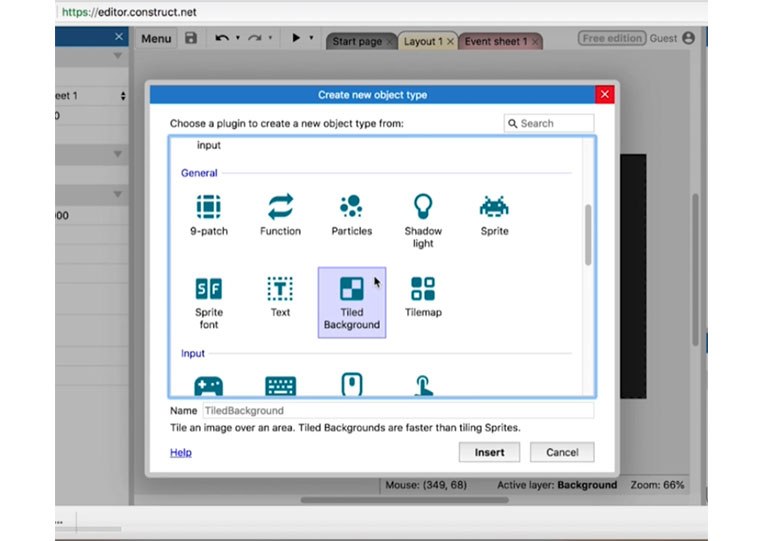Click the layout horizontal scrollbar
Image resolution: width=763 pixels, height=541 pixels.
point(404,500)
